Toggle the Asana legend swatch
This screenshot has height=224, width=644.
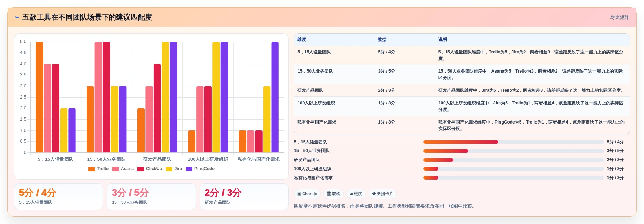115,169
